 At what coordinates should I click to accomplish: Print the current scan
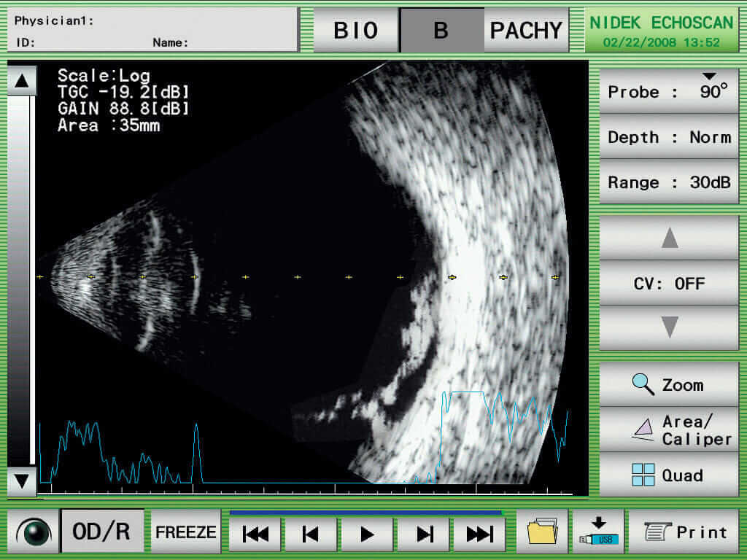coord(684,533)
